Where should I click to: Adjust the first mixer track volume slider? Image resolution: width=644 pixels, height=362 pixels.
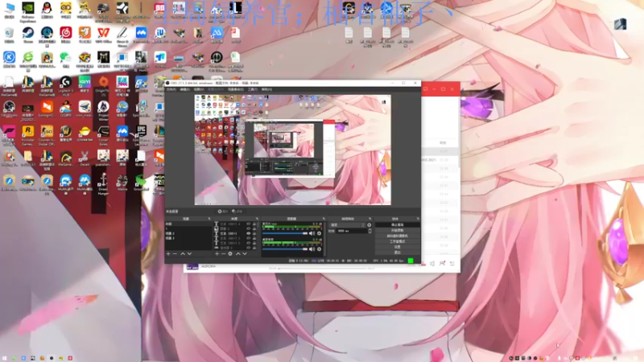tap(285, 233)
